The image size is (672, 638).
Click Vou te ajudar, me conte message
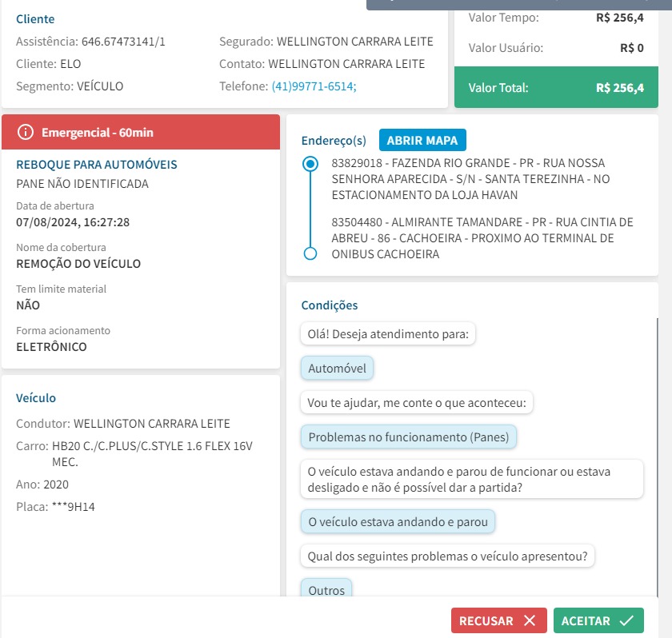(x=417, y=402)
